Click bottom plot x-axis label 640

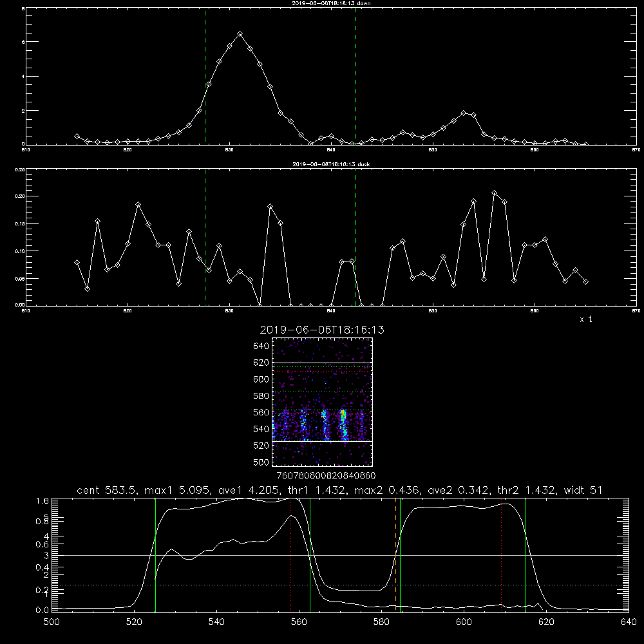[x=629, y=621]
